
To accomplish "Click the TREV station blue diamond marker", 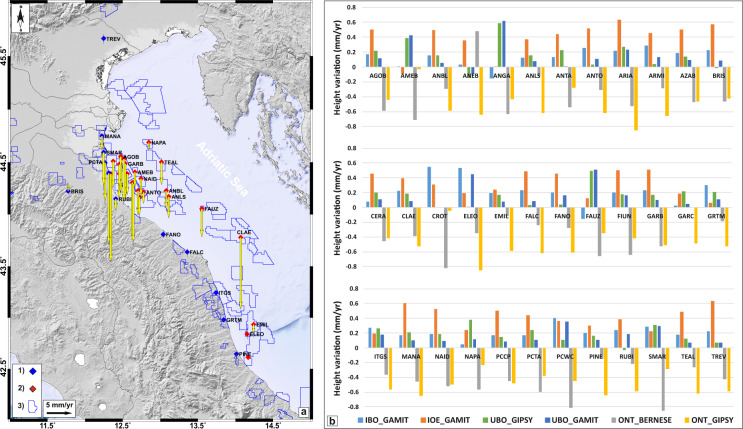I will point(103,38).
